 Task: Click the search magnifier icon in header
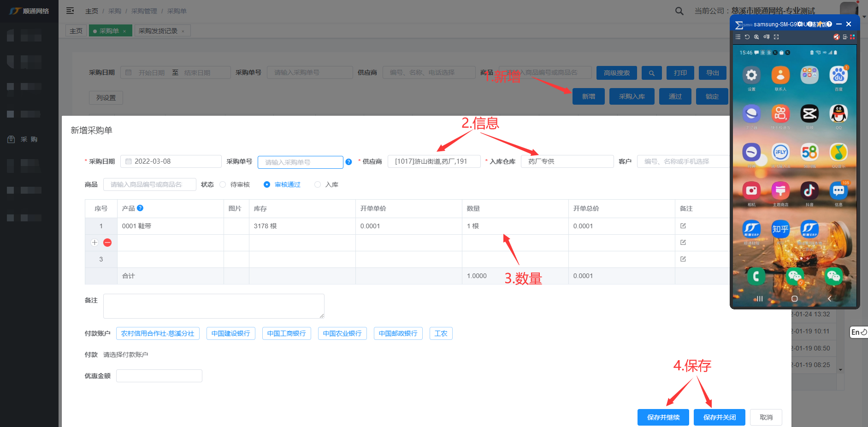coord(679,11)
